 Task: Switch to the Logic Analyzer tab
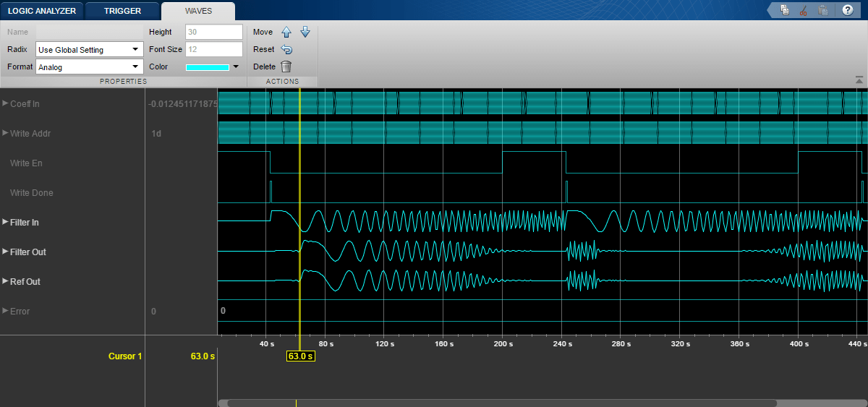(41, 11)
